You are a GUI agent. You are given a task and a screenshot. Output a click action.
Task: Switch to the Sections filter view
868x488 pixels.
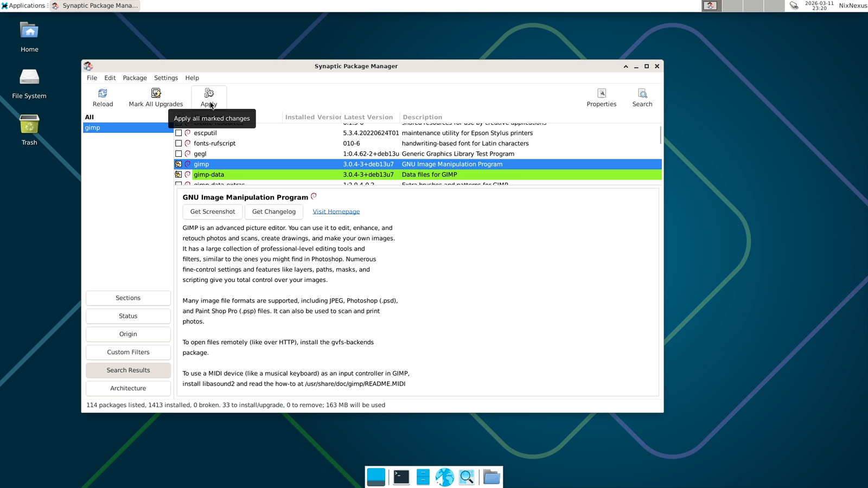pyautogui.click(x=128, y=298)
